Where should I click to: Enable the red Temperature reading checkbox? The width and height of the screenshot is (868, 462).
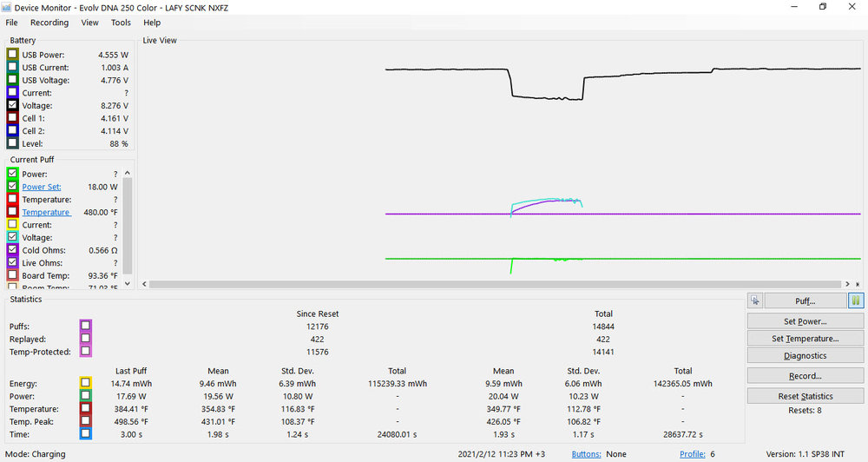coord(12,199)
